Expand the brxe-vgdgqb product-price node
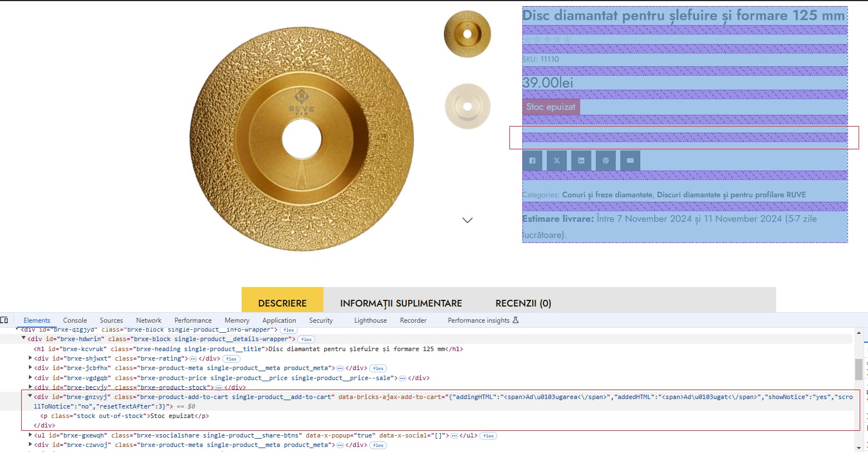The width and height of the screenshot is (868, 452). 31,377
